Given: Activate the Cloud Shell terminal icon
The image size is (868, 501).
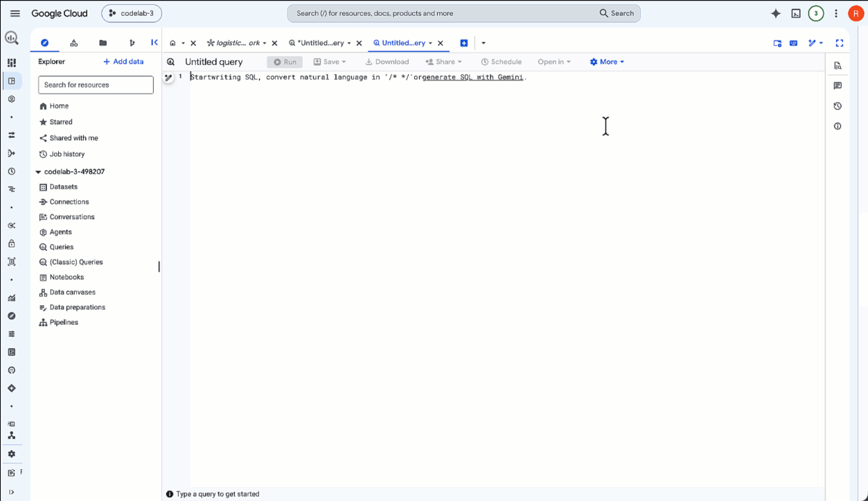Looking at the screenshot, I should (x=796, y=13).
